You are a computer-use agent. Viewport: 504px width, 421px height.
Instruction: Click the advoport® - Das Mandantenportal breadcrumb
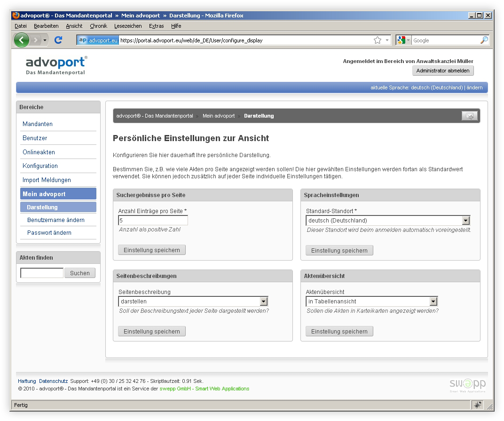pos(155,116)
